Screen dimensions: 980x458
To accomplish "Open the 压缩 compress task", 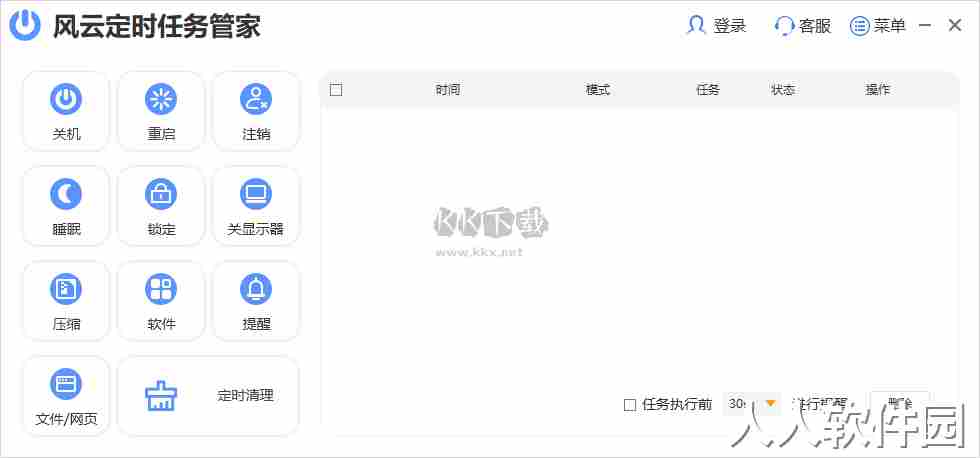I will pos(66,301).
